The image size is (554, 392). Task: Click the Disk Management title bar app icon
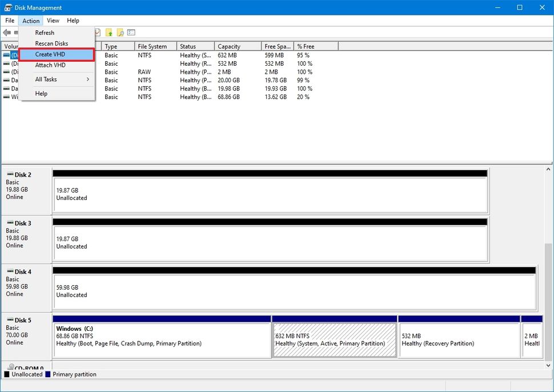click(8, 7)
